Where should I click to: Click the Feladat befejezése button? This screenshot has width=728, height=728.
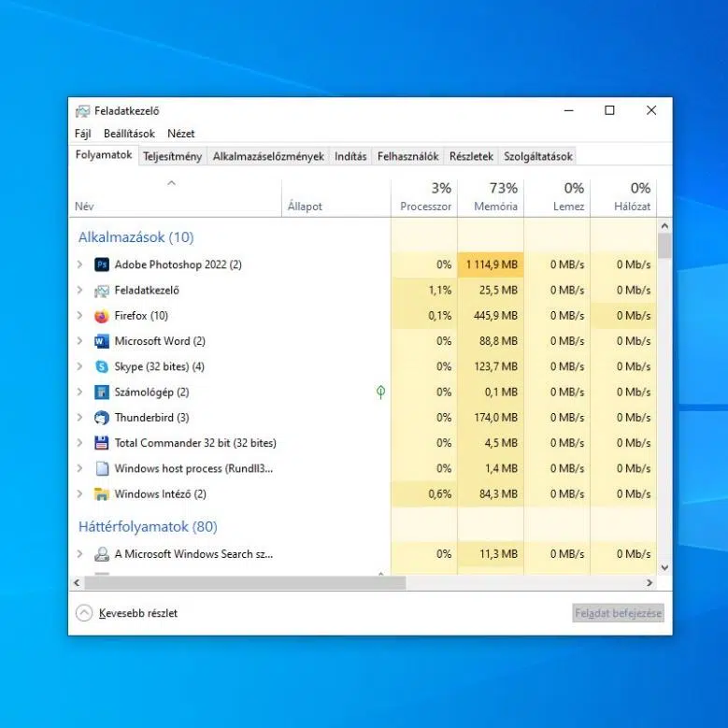(618, 613)
